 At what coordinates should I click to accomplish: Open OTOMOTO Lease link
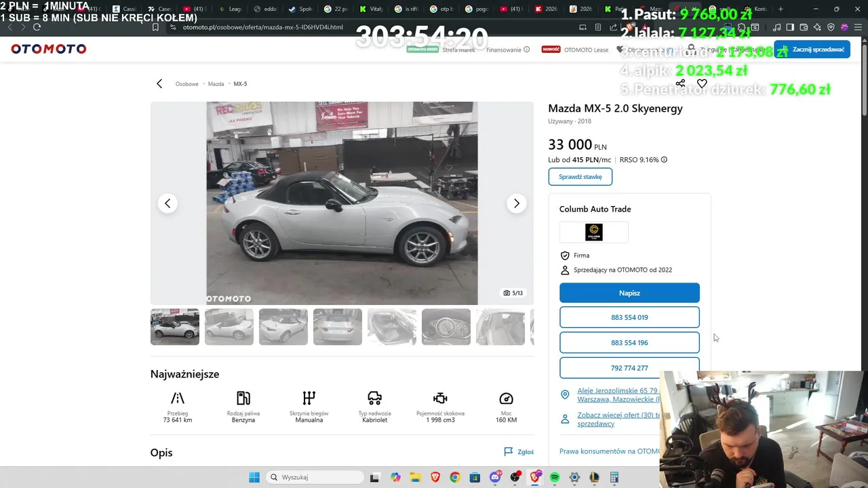(586, 49)
